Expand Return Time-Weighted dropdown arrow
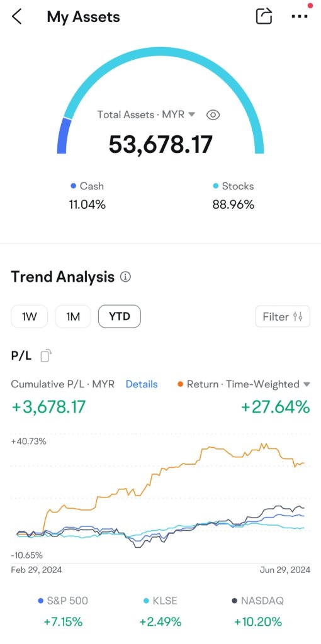Viewport: 321px width, 644px height. 306,384
